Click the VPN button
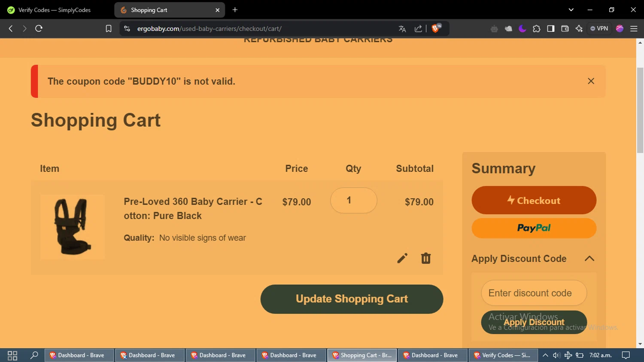 pos(599,28)
